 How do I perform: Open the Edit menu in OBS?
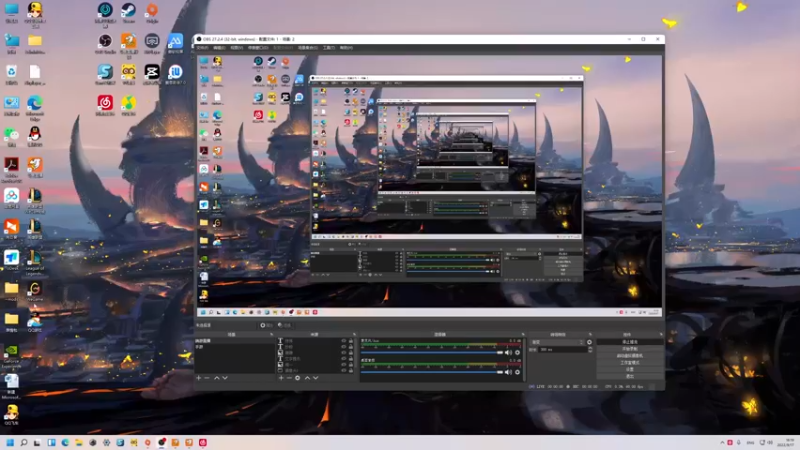[x=219, y=48]
